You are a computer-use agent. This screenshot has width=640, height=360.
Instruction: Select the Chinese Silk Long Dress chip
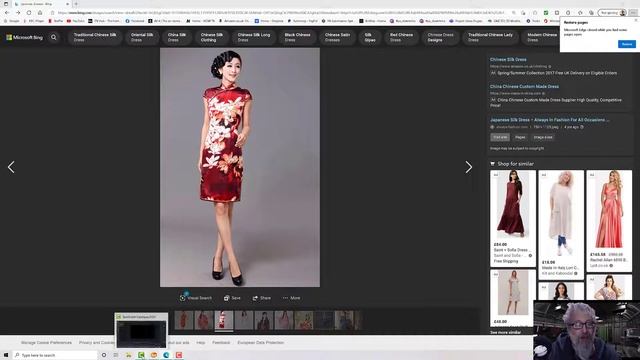[253, 37]
